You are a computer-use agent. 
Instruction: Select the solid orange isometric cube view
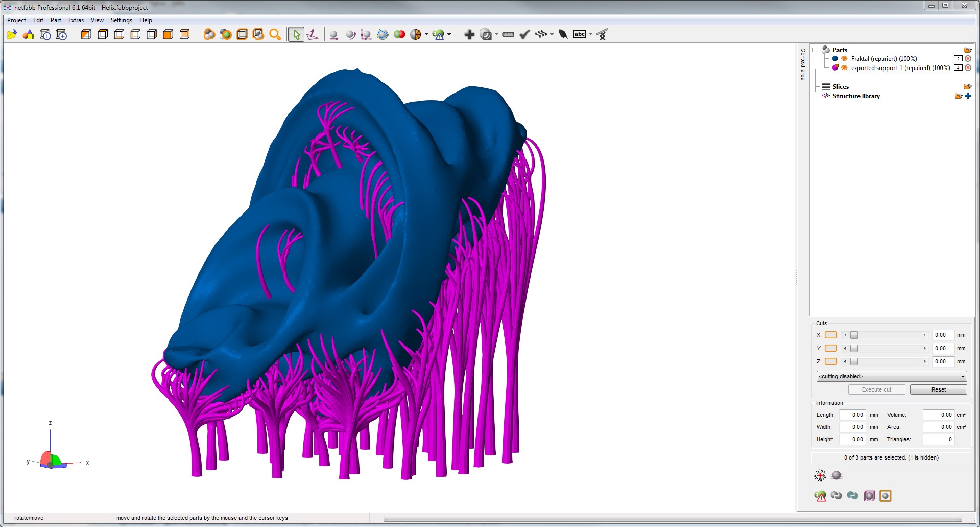coord(168,34)
